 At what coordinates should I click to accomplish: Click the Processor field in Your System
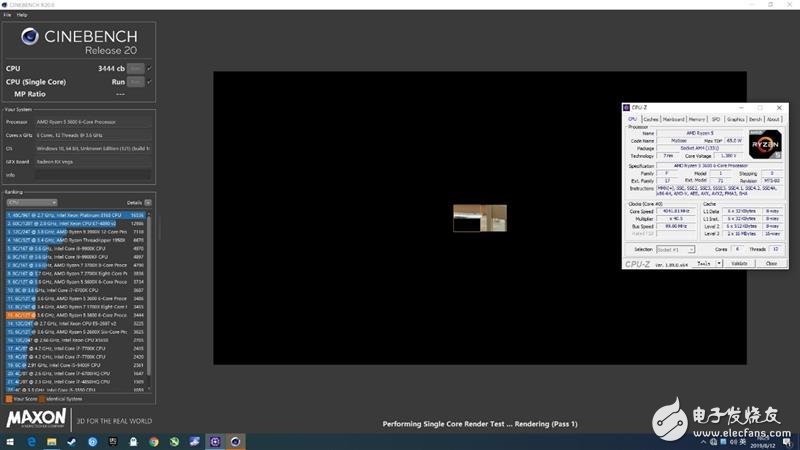click(93, 122)
